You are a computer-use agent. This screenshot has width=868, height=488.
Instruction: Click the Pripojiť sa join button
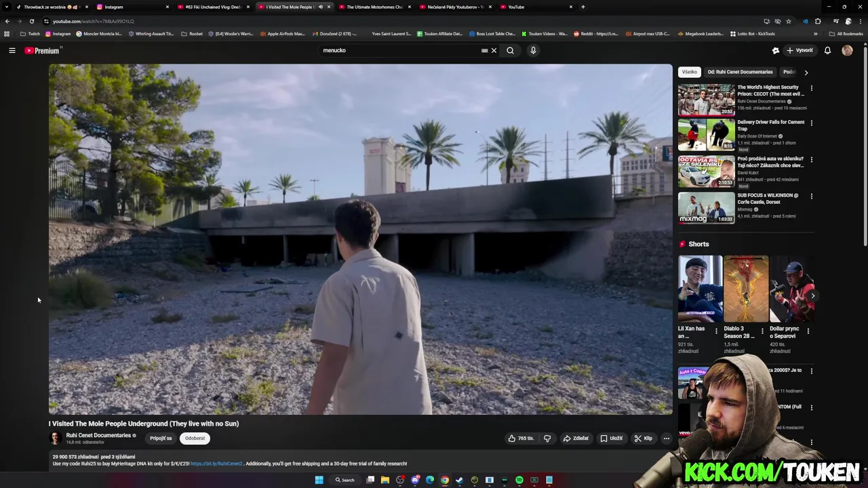pyautogui.click(x=161, y=439)
